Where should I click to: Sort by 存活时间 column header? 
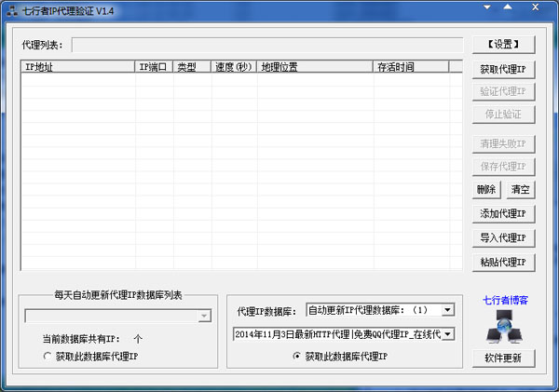(411, 67)
